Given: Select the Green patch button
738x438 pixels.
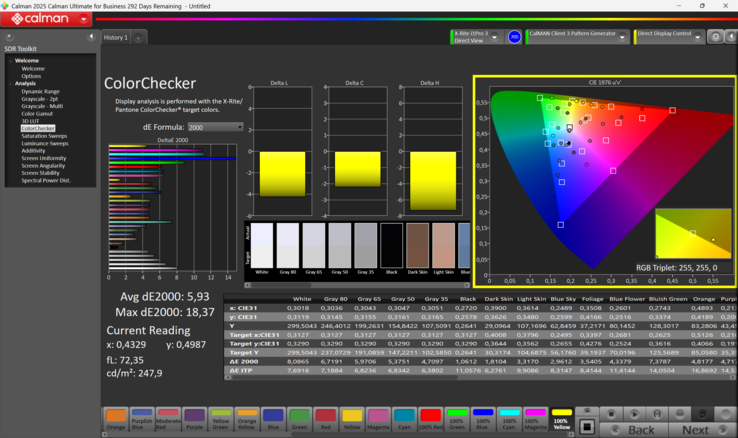Looking at the screenshot, I should point(299,419).
